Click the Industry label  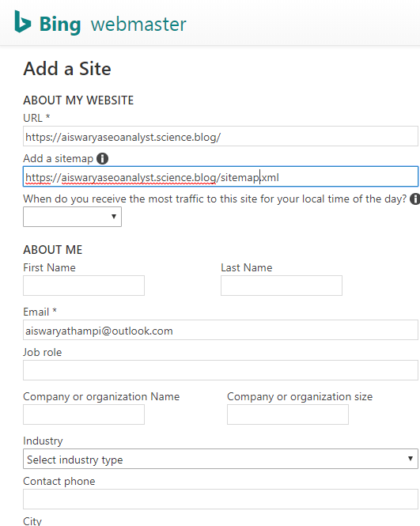43,441
